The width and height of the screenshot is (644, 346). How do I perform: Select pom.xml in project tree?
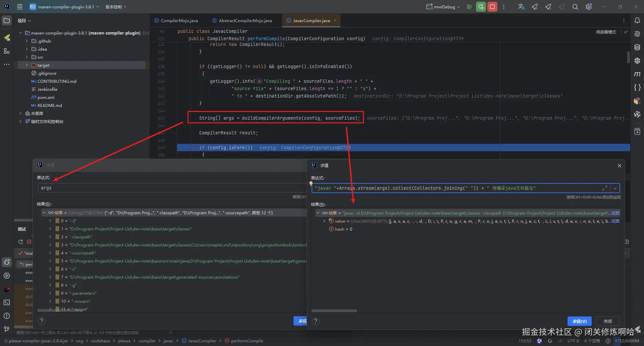[46, 97]
